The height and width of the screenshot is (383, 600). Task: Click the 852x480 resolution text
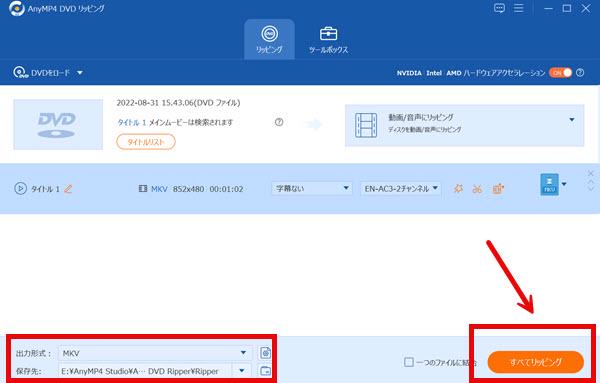pyautogui.click(x=188, y=189)
